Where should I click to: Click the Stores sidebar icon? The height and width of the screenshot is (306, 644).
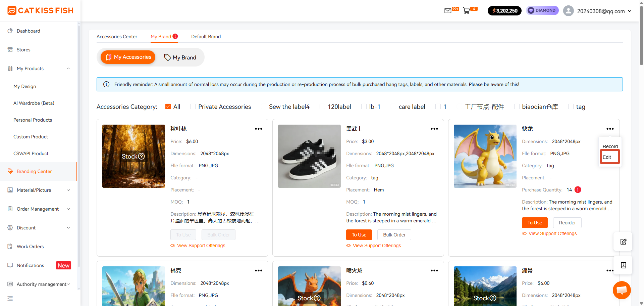(10, 50)
